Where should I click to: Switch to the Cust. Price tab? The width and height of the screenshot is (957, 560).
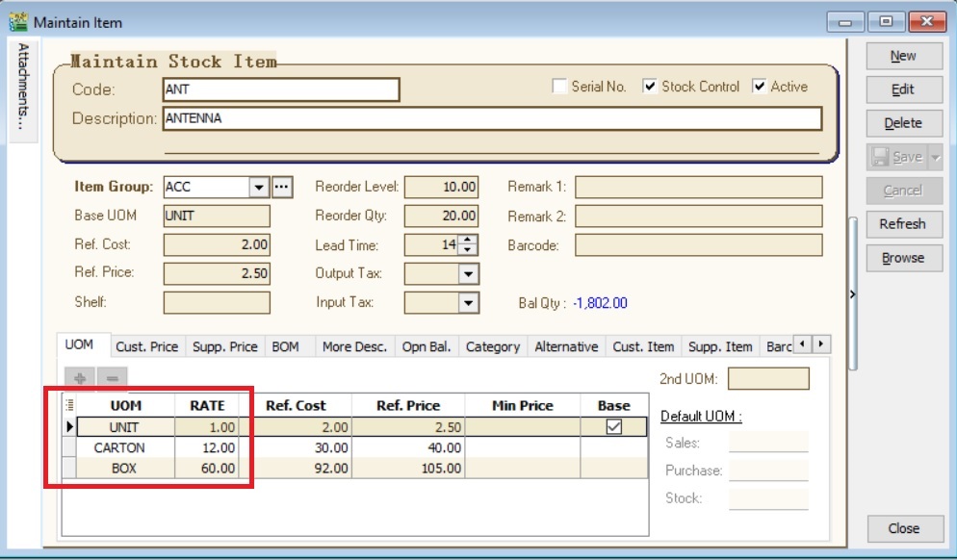tap(146, 346)
